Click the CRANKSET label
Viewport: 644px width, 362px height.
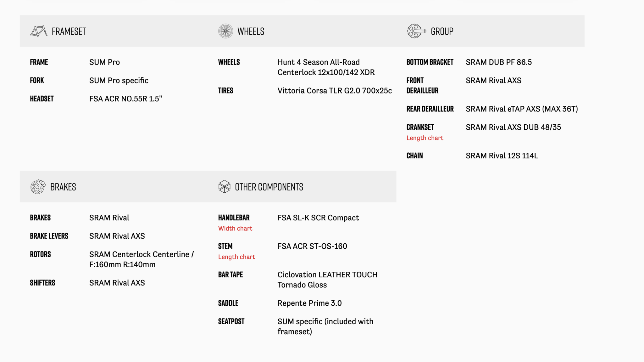point(420,127)
